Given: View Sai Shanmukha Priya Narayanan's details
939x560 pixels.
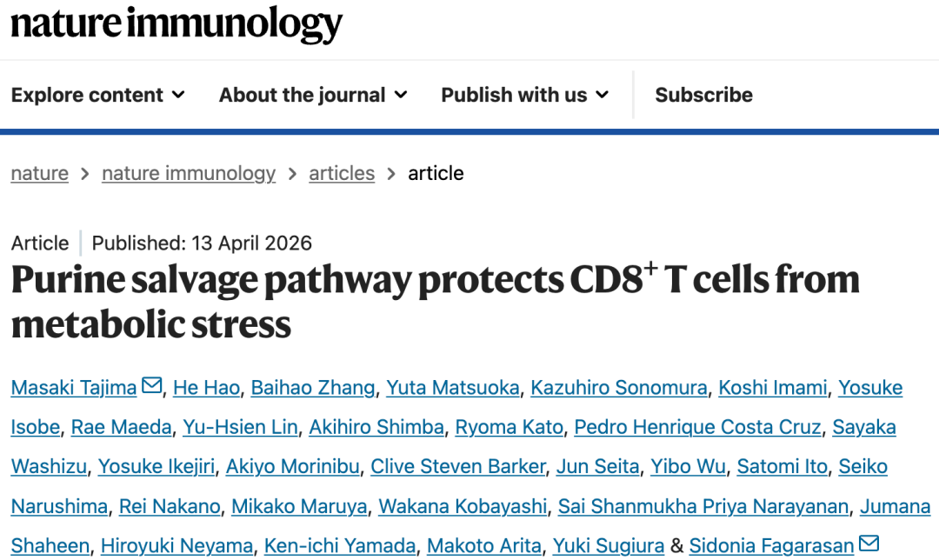Looking at the screenshot, I should [x=703, y=506].
